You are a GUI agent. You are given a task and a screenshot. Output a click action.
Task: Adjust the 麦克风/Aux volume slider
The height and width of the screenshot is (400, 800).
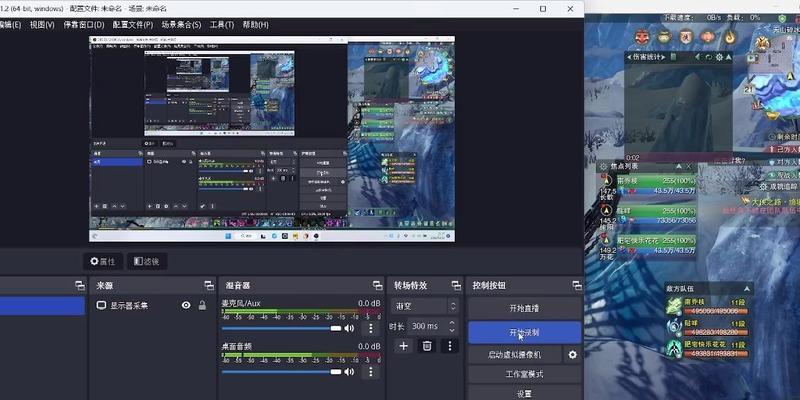[x=282, y=329]
